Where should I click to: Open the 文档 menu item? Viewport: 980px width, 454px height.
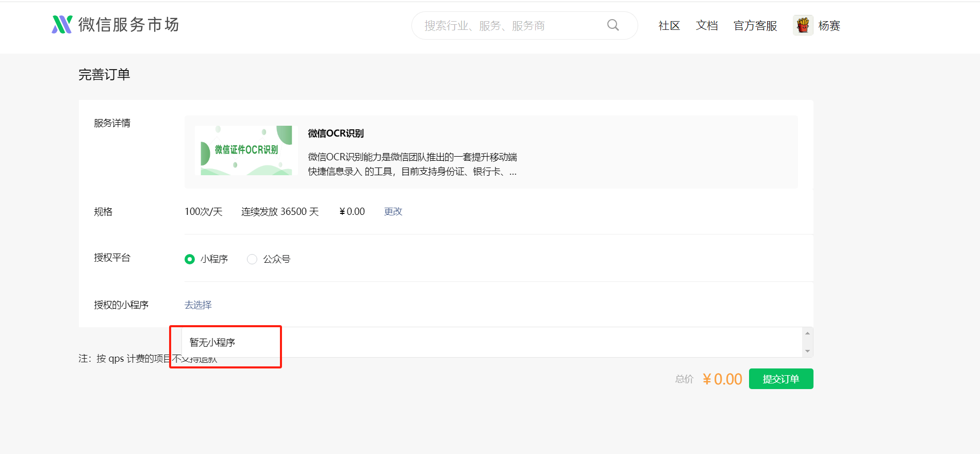[x=707, y=26]
